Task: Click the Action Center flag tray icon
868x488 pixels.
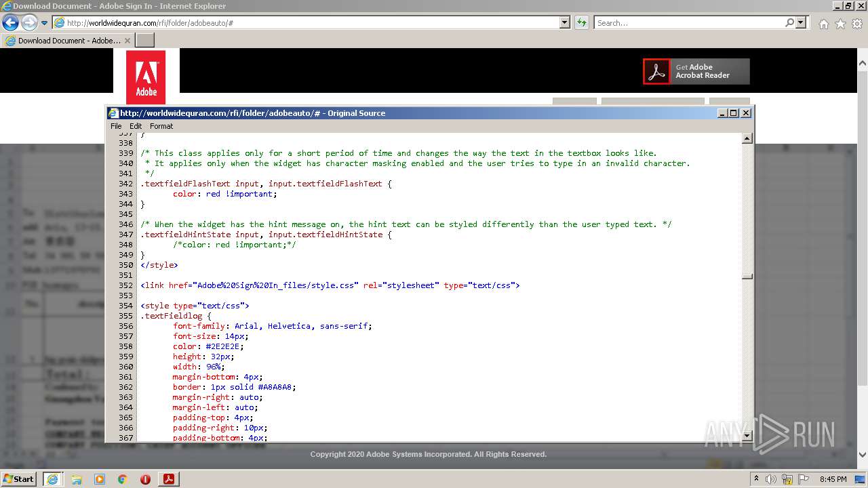Action: 803,479
